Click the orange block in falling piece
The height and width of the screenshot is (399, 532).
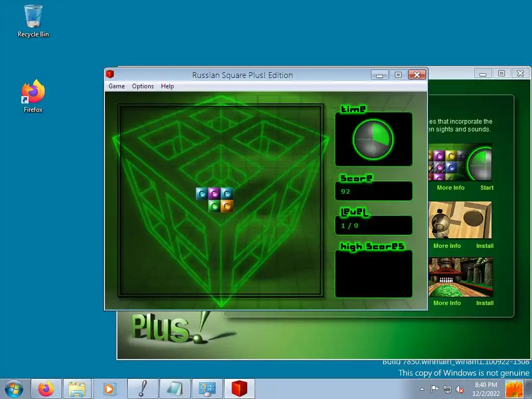pos(227,206)
